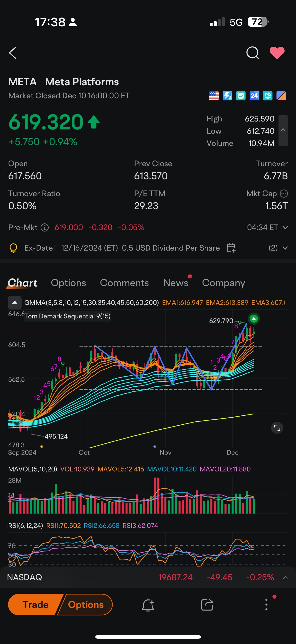Select the Chart tab
The width and height of the screenshot is (296, 644).
tap(22, 283)
